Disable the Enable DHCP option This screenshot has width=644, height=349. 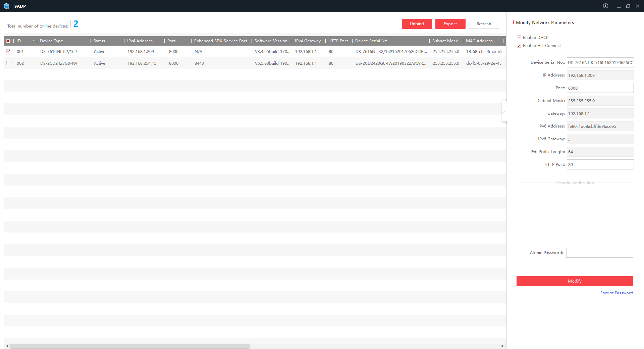coord(519,38)
